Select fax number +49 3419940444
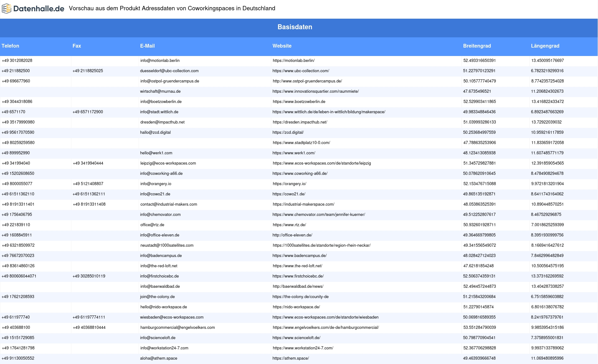598x364 pixels. pyautogui.click(x=88, y=163)
